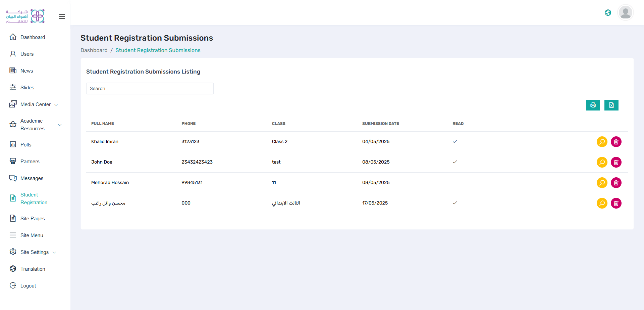Click the Class 2 cell
The width and height of the screenshot is (644, 310).
pyautogui.click(x=280, y=141)
